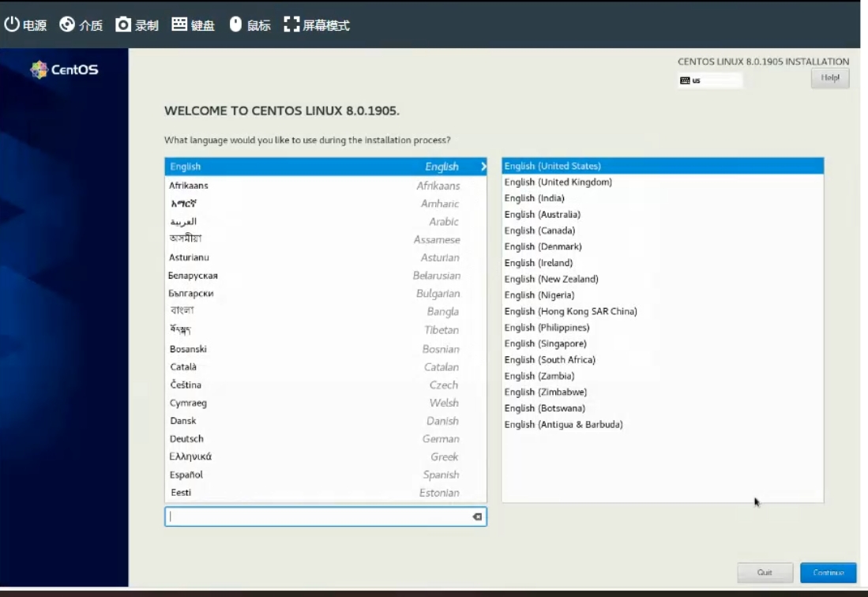Select the Arabic language row
868x597 pixels.
point(325,221)
